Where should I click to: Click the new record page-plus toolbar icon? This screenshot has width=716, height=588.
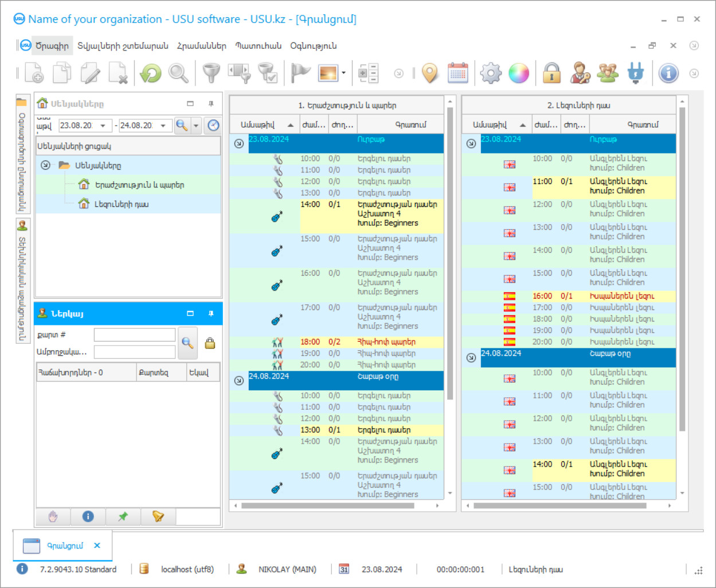34,73
